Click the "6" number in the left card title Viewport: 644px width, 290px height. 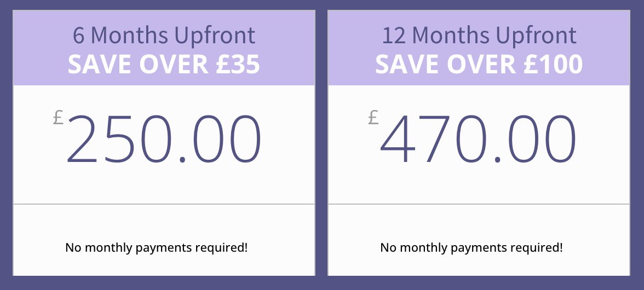pyautogui.click(x=79, y=36)
